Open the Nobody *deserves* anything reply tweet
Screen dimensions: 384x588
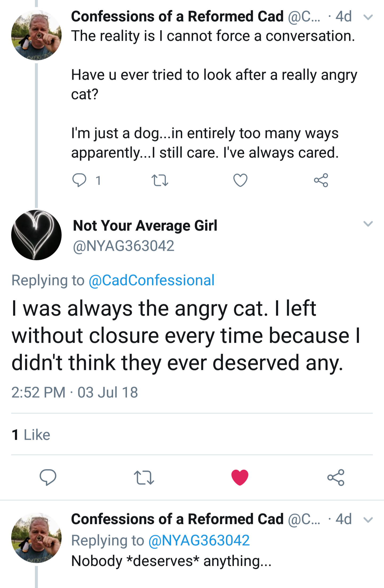(171, 561)
